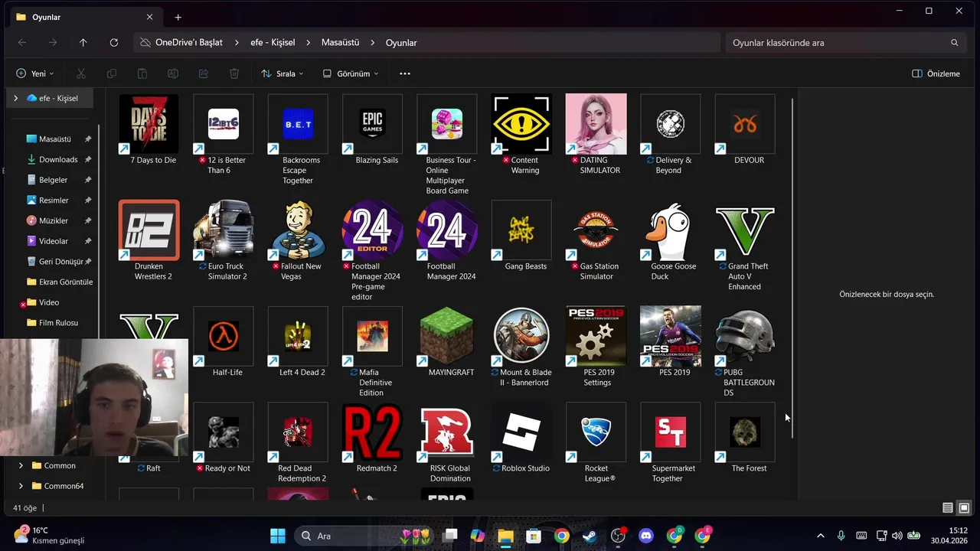
Task: Open the Görünüm view dropdown
Action: coord(351,73)
